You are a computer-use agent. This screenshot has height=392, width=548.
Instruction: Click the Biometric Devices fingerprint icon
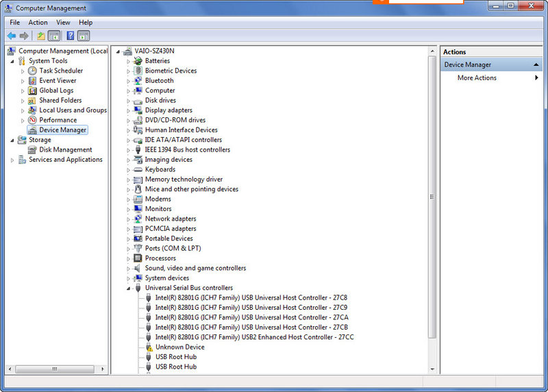[138, 71]
